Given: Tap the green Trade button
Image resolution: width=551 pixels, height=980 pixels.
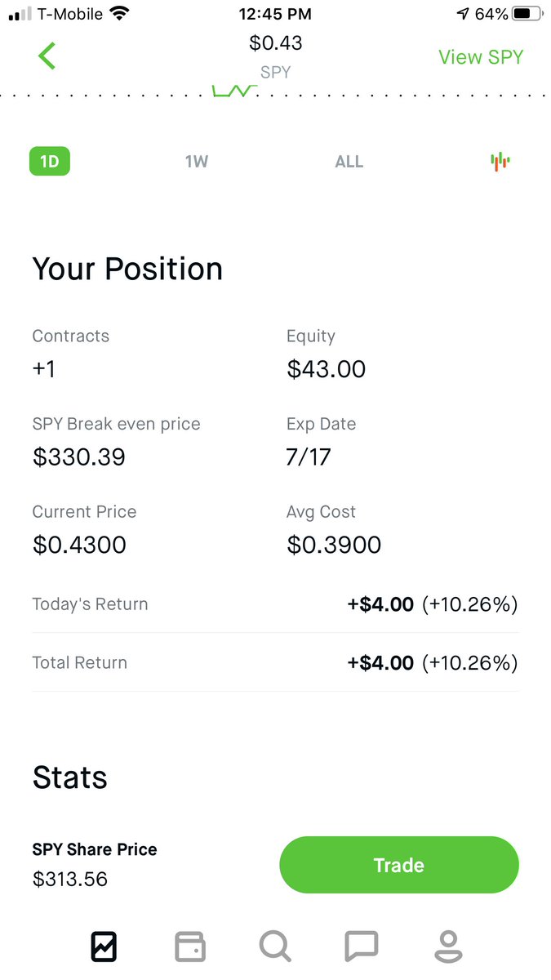Looking at the screenshot, I should tap(399, 865).
